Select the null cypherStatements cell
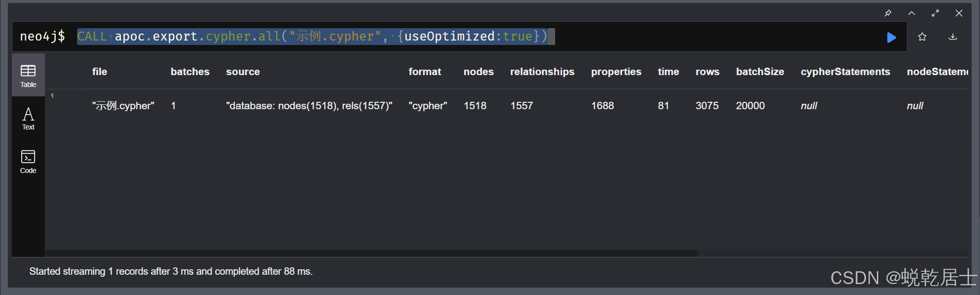Image resolution: width=980 pixels, height=295 pixels. click(x=809, y=106)
